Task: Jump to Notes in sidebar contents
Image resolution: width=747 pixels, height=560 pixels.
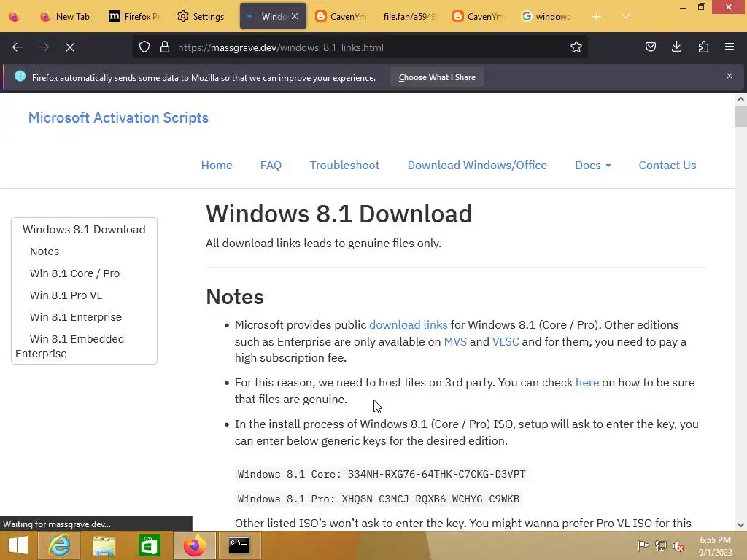Action: [44, 251]
